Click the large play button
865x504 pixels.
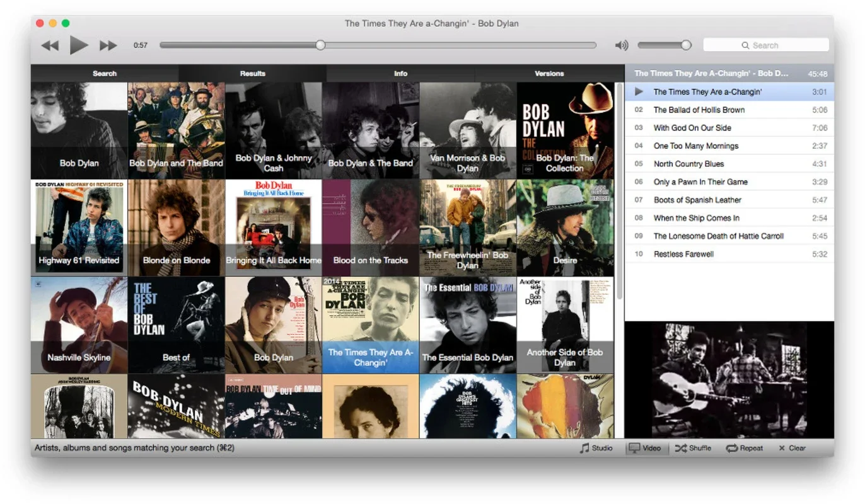click(79, 45)
